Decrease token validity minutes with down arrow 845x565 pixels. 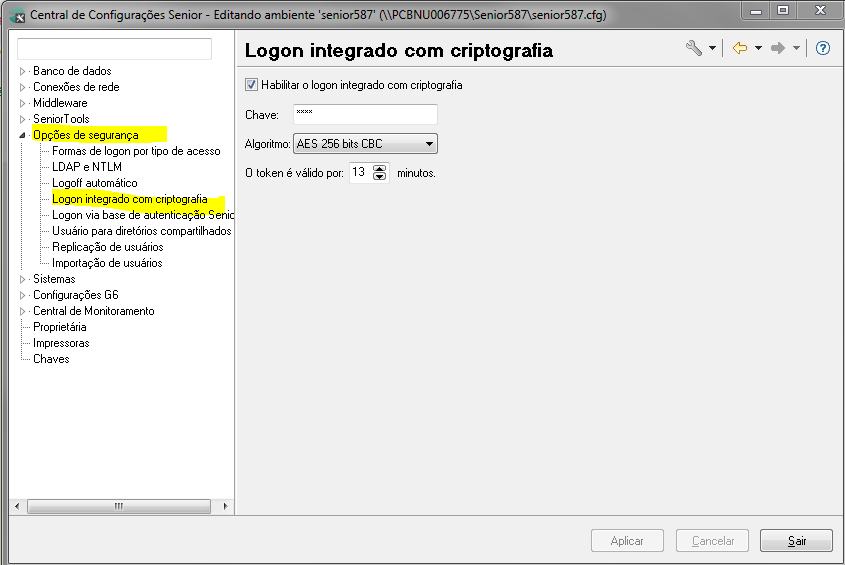point(380,177)
